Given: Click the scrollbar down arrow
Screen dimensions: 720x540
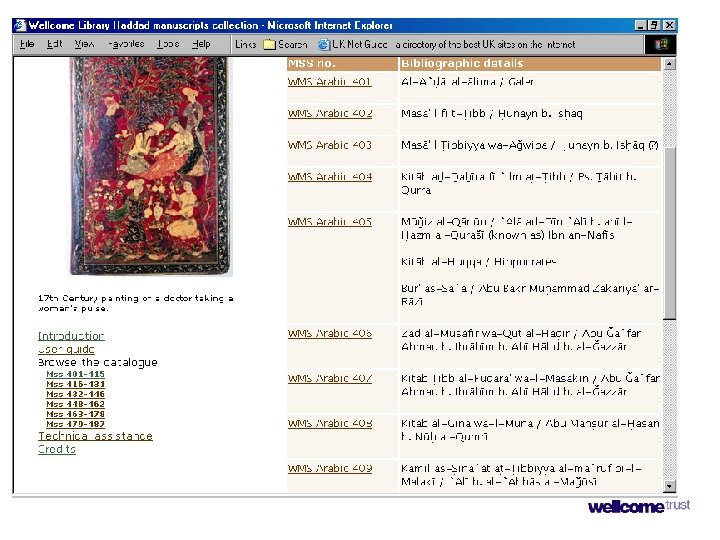Looking at the screenshot, I should (669, 486).
